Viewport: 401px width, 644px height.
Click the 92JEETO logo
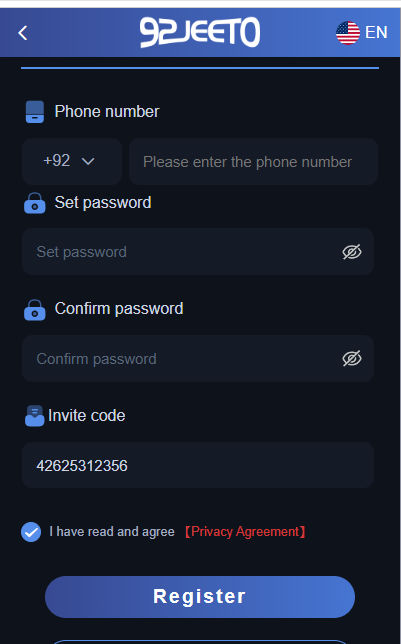[200, 32]
